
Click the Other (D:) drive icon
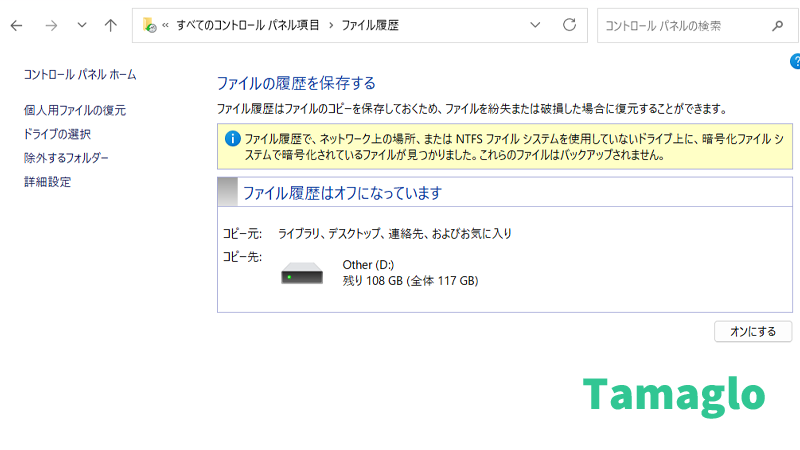pos(302,273)
